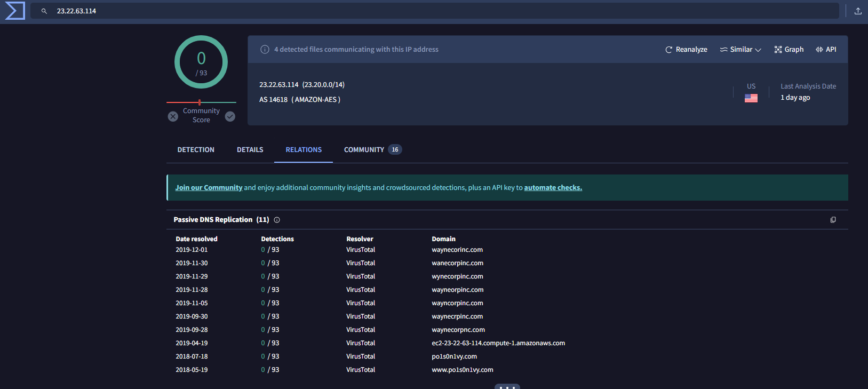Screen dimensions: 868x389
Task: Open domain wynecorpinc.com
Action: point(457,276)
